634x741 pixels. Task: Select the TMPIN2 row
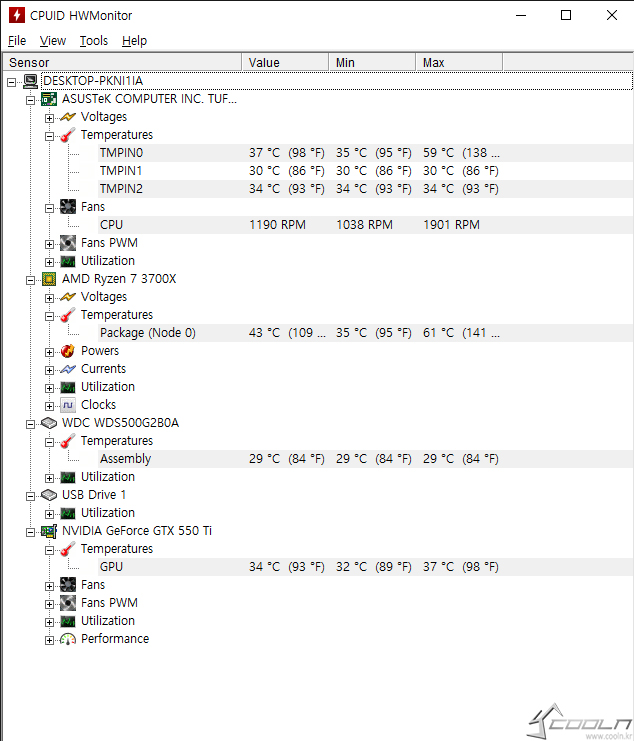[x=366, y=189]
